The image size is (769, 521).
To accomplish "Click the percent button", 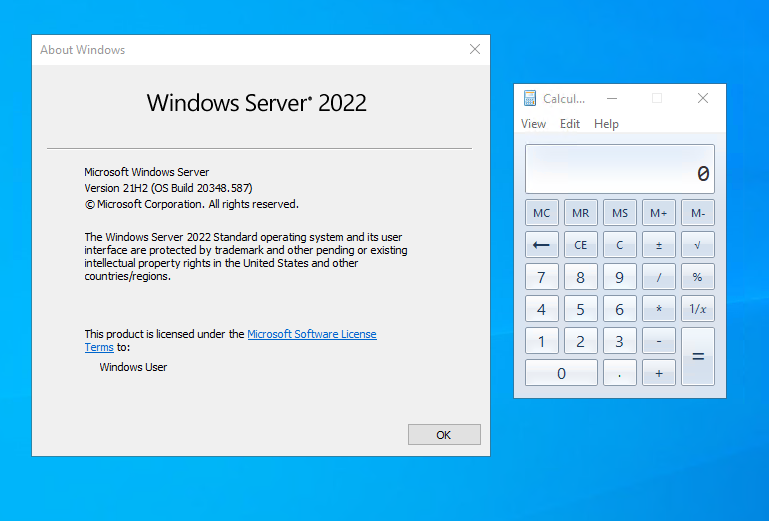I will (x=698, y=277).
